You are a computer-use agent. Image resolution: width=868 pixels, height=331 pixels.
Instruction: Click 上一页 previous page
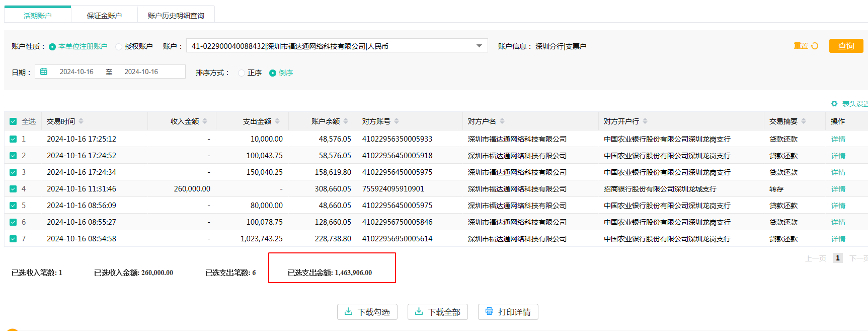[816, 258]
